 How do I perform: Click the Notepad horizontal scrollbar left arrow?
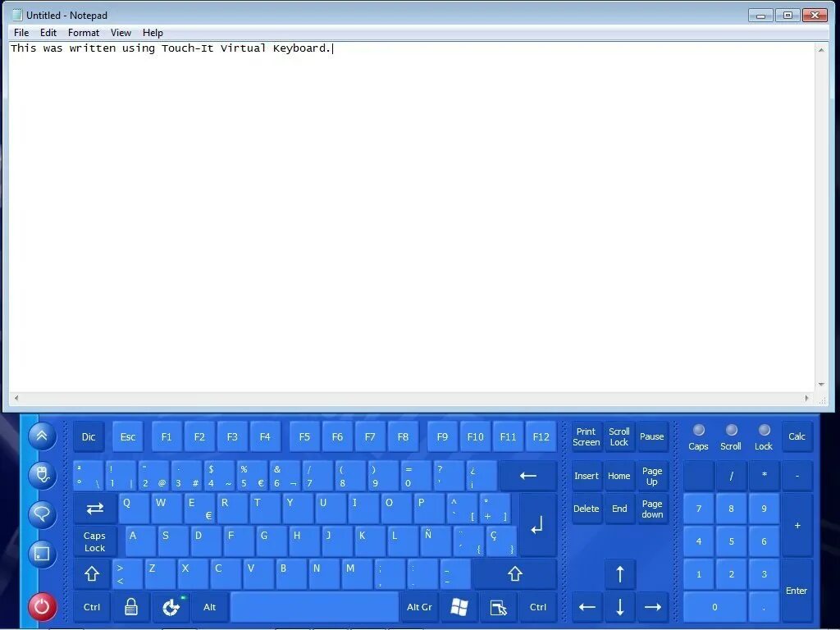(x=16, y=398)
